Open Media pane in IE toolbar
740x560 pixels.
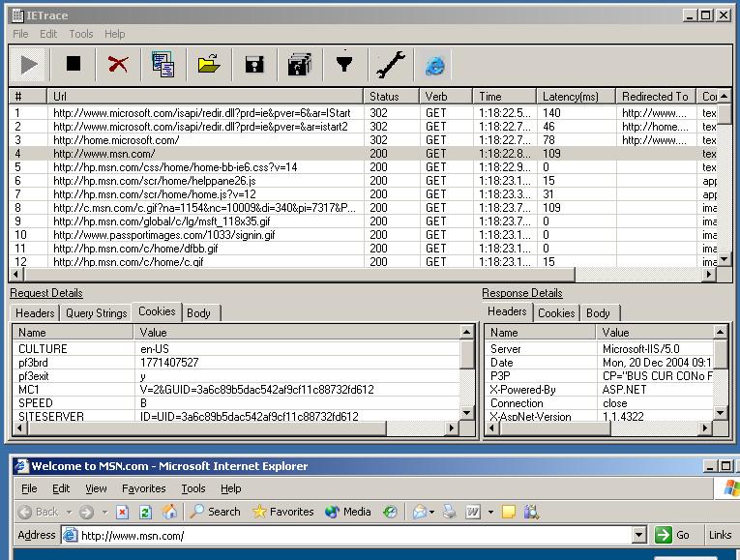(x=348, y=512)
